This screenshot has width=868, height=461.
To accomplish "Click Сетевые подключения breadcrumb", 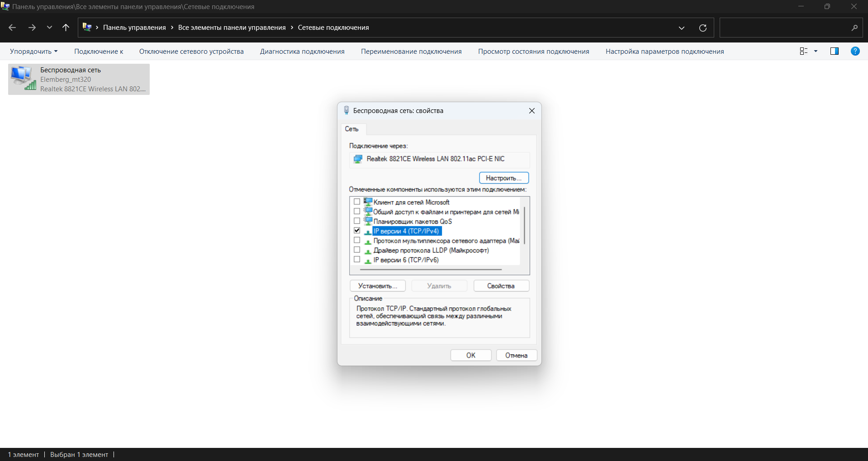I will click(333, 28).
